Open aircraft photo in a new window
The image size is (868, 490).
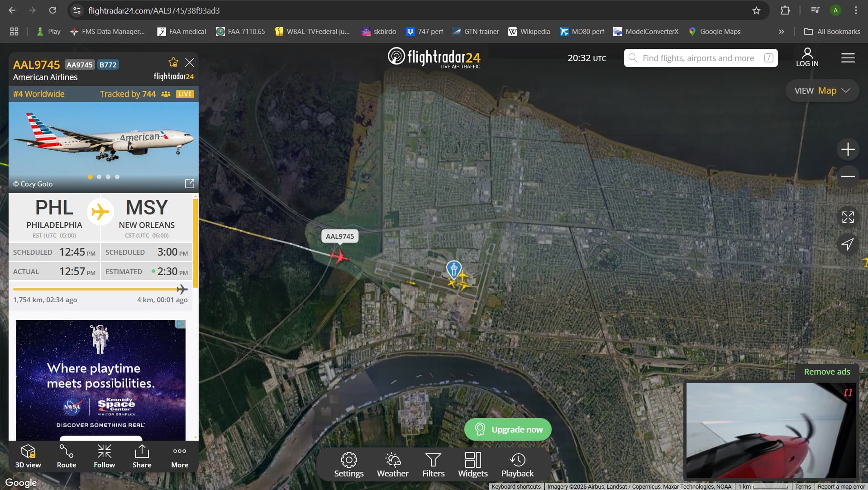pos(190,183)
